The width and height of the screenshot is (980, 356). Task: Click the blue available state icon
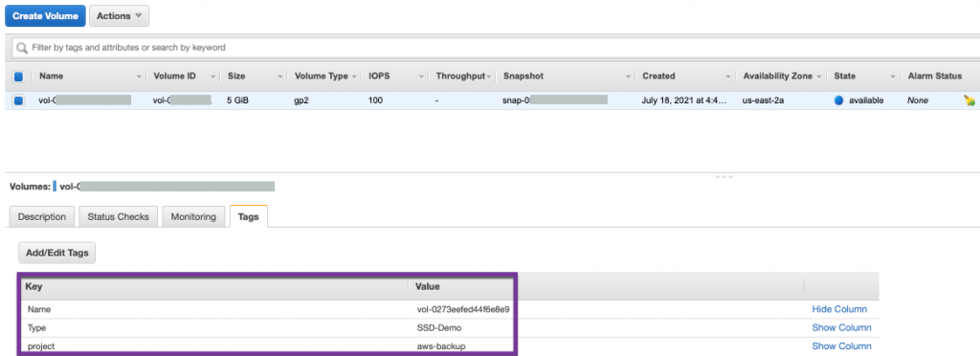(x=838, y=100)
